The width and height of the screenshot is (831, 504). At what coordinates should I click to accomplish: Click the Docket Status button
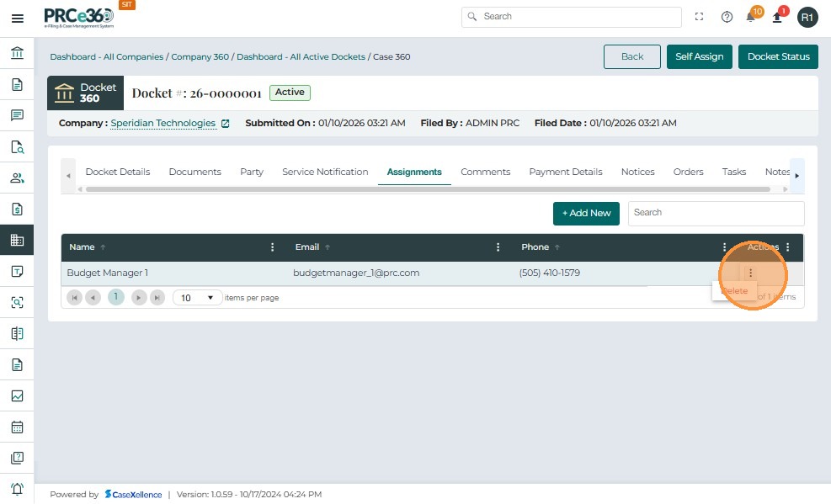(778, 56)
